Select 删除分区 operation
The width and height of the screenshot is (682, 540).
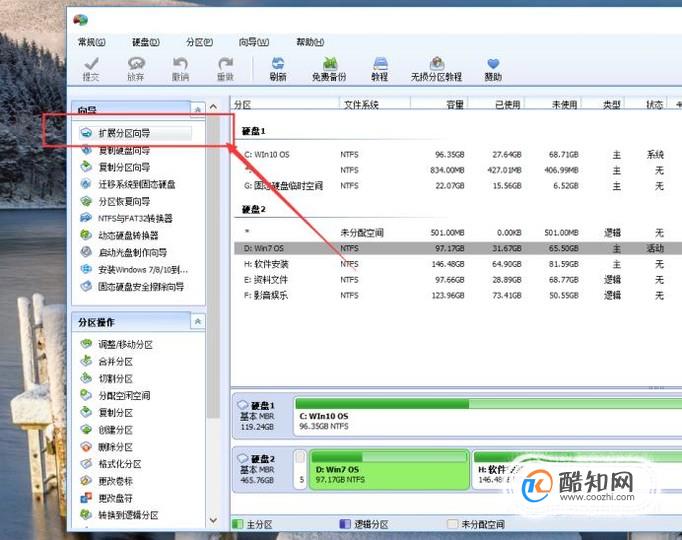click(x=107, y=447)
